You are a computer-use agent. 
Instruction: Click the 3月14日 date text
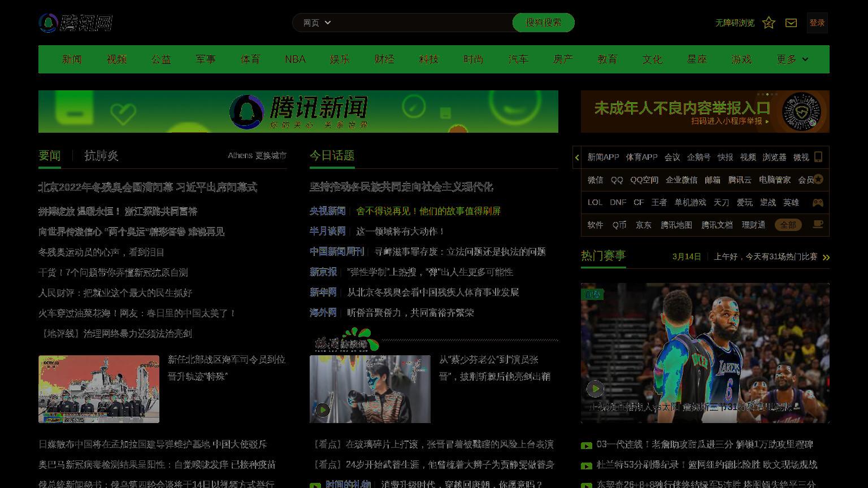(x=687, y=256)
